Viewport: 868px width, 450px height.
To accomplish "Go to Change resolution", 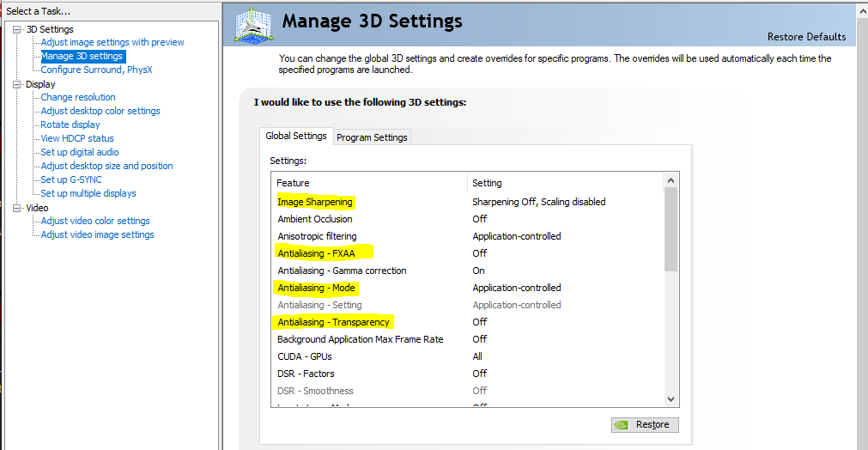I will 77,97.
